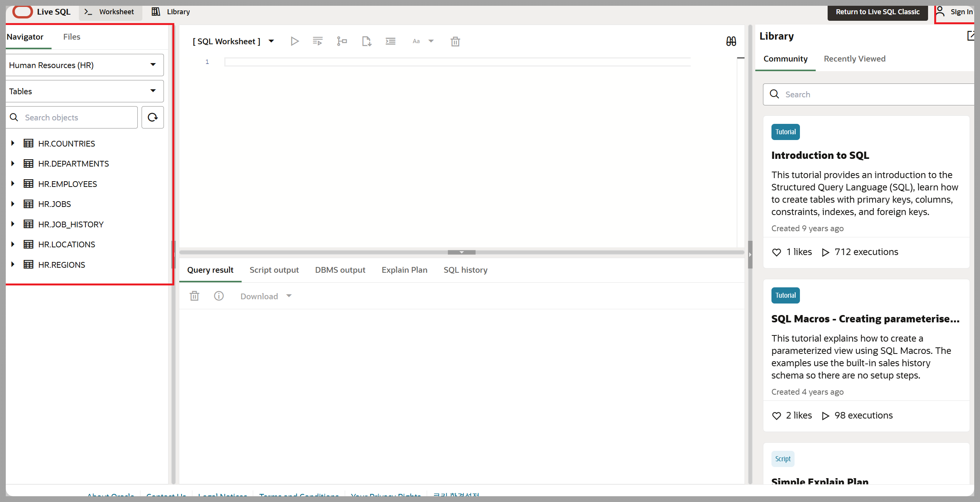Click the Explain Plan tree icon in toolbar
The width and height of the screenshot is (980, 502).
click(x=342, y=41)
